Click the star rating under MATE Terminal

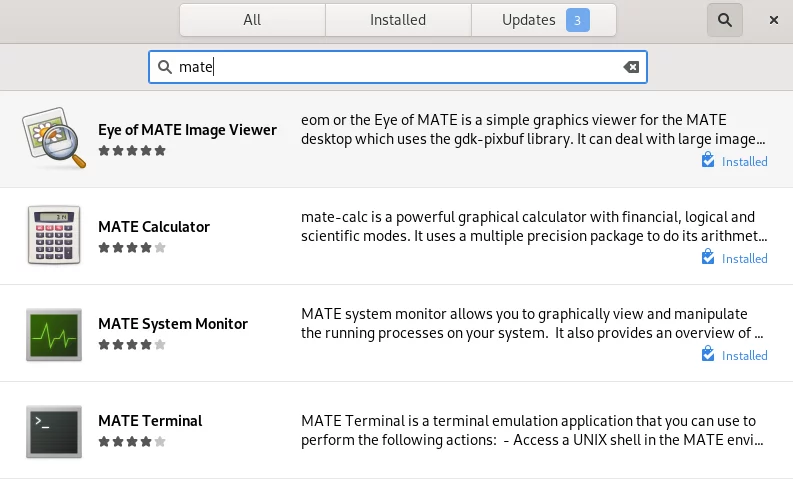(132, 442)
